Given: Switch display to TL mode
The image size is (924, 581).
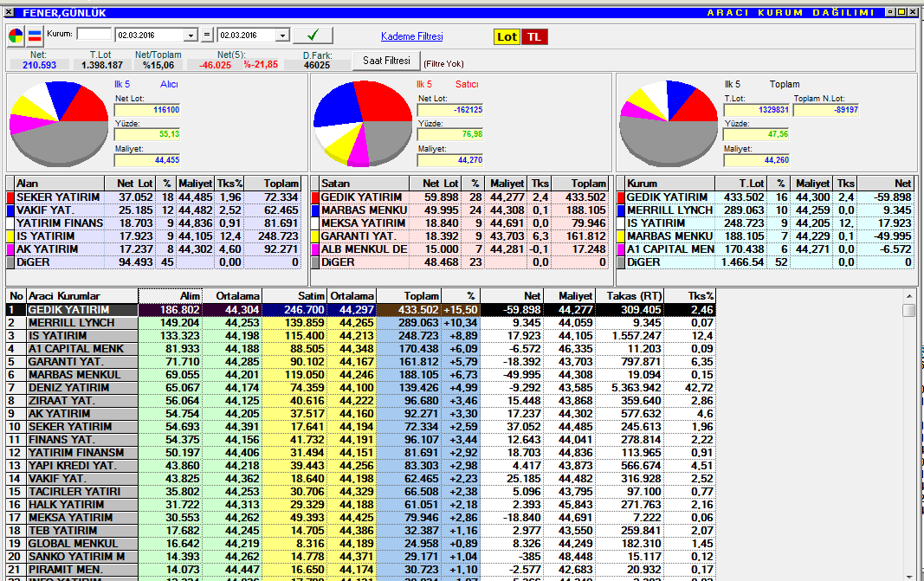Looking at the screenshot, I should click(x=534, y=36).
